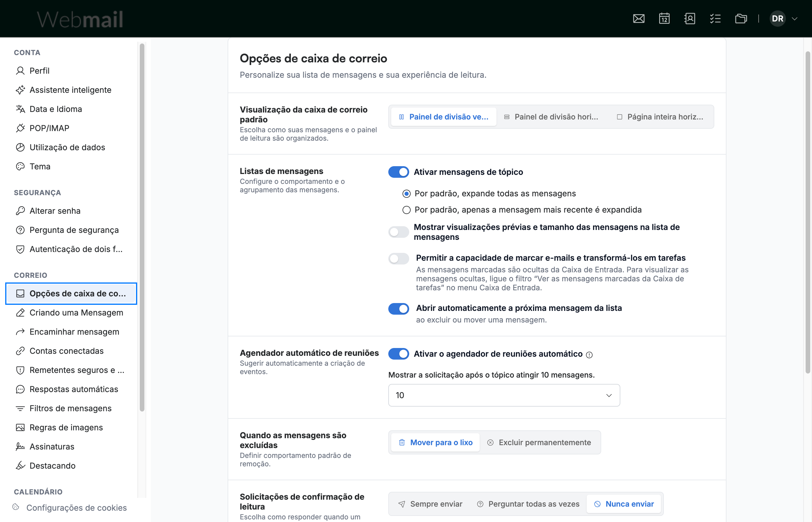Expand the account menu chevron beside DR
This screenshot has height=522, width=812.
point(794,19)
